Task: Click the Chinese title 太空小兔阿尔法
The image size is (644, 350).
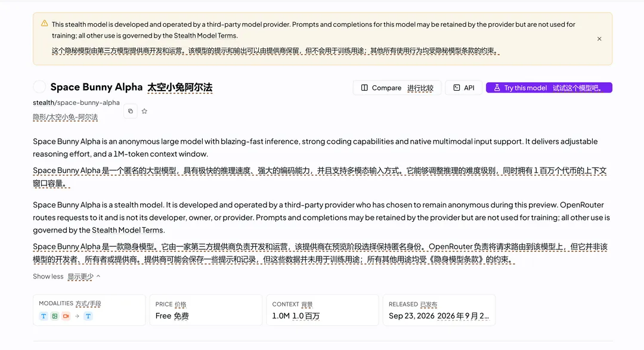Action: [180, 88]
